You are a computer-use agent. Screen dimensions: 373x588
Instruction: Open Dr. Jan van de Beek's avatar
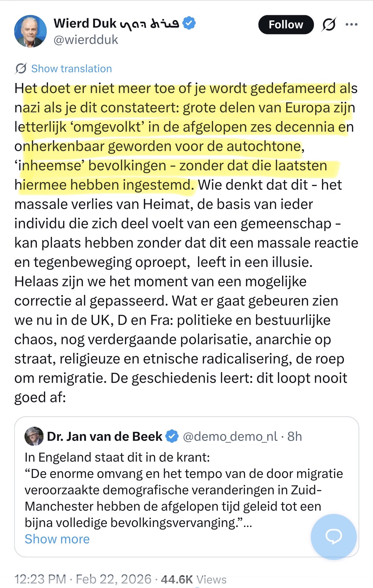pos(34,436)
